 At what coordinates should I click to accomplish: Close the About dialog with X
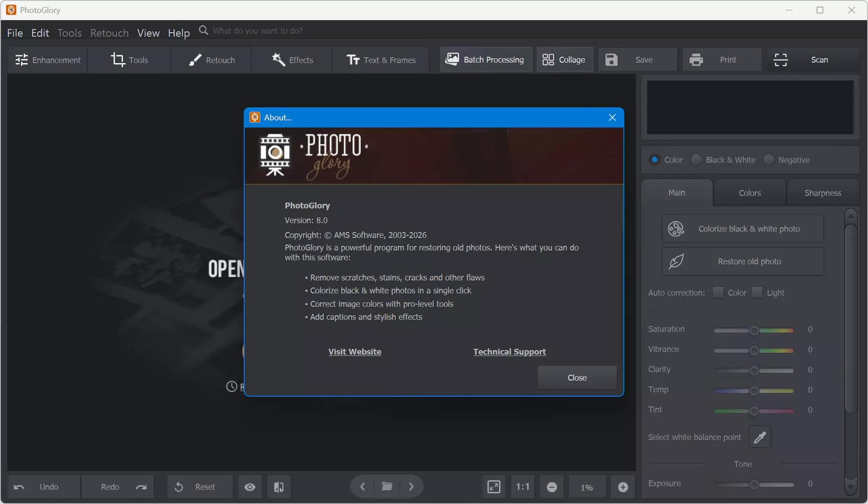coord(612,118)
